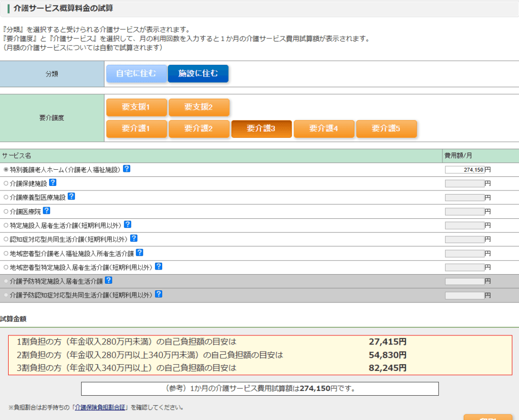This screenshot has height=420, width=519.
Task: Pick the 要介護4 care level
Action: (324, 129)
